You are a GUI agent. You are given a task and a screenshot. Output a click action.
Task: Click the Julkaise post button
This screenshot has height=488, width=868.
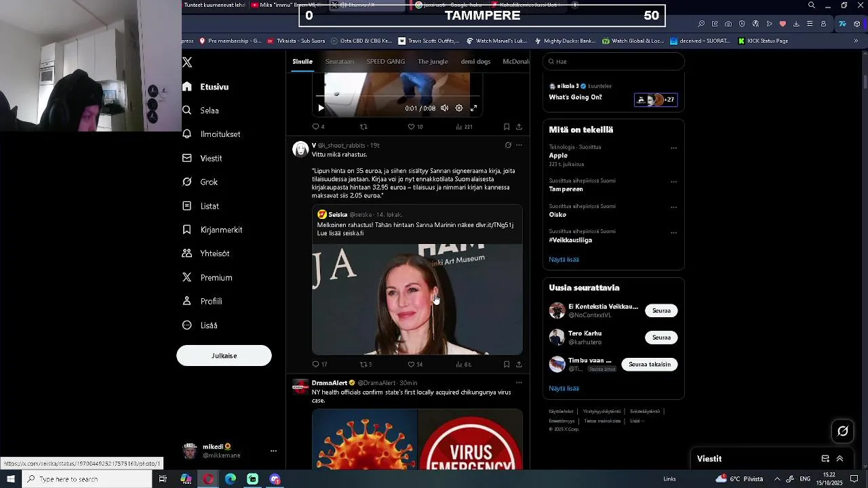point(224,356)
